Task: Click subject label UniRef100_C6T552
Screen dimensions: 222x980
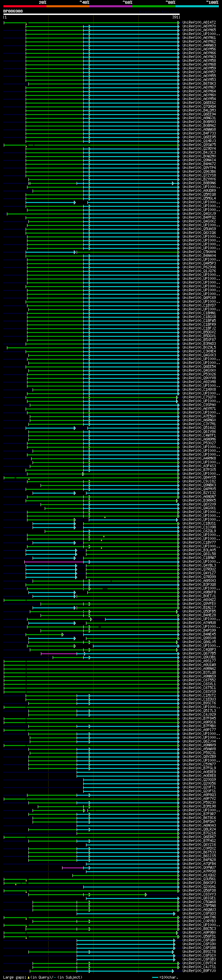Action: click(199, 680)
